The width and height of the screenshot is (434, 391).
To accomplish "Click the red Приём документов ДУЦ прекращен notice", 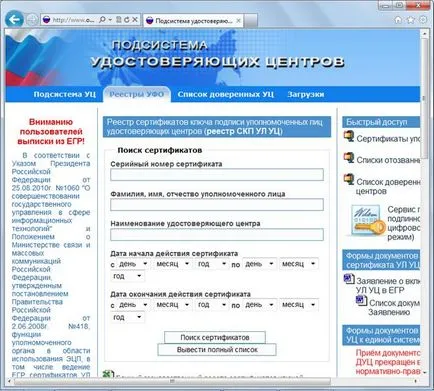I will [x=388, y=362].
